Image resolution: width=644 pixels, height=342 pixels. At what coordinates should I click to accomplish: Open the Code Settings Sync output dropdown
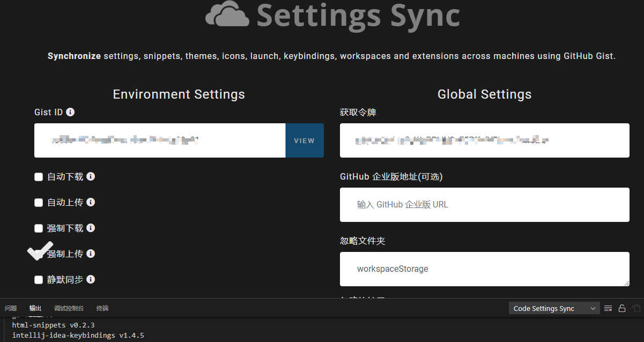(554, 308)
